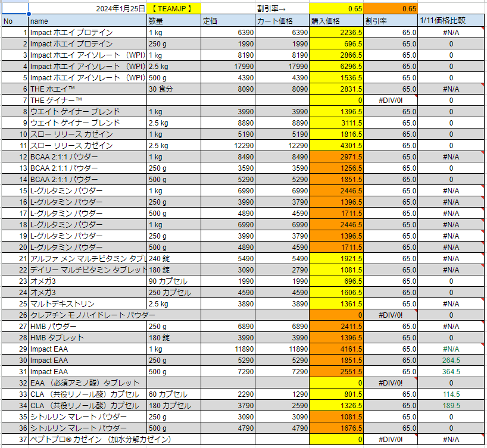Click the orange 2971.5 price cell
The image size is (487, 448).
336,157
